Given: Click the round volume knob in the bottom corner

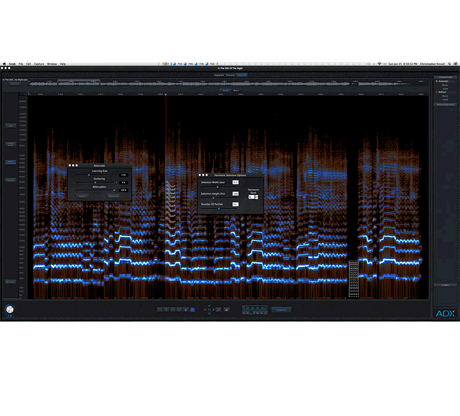Looking at the screenshot, I should click(10, 309).
